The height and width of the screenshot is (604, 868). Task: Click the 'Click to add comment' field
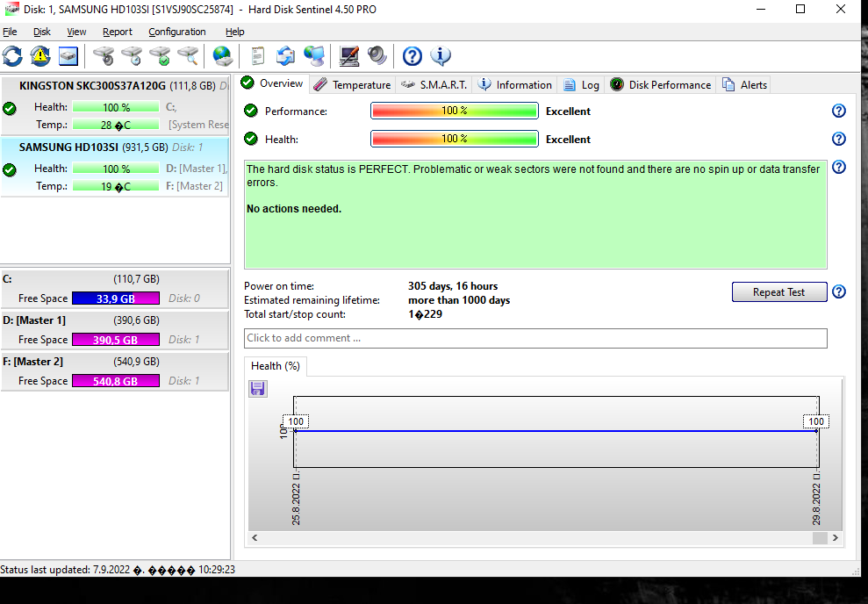click(534, 338)
